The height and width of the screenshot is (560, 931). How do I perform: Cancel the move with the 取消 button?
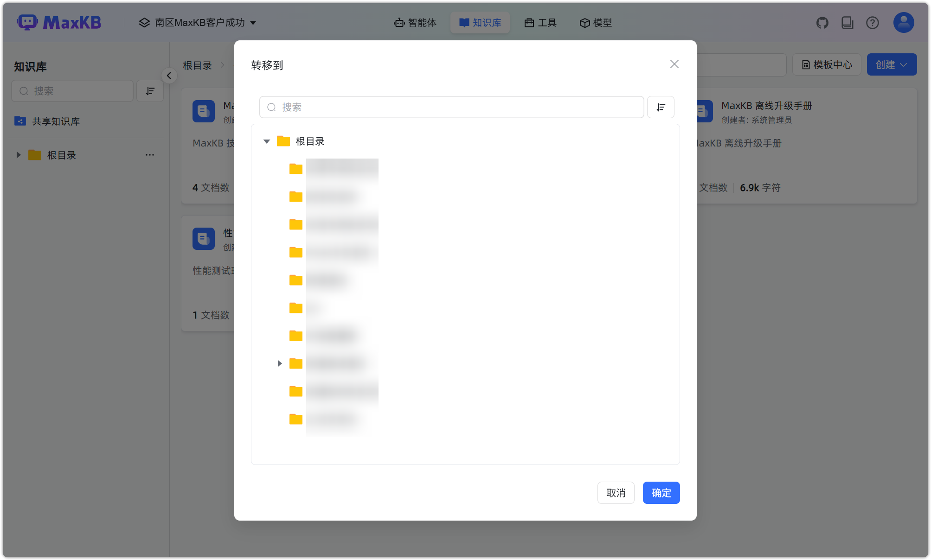616,493
